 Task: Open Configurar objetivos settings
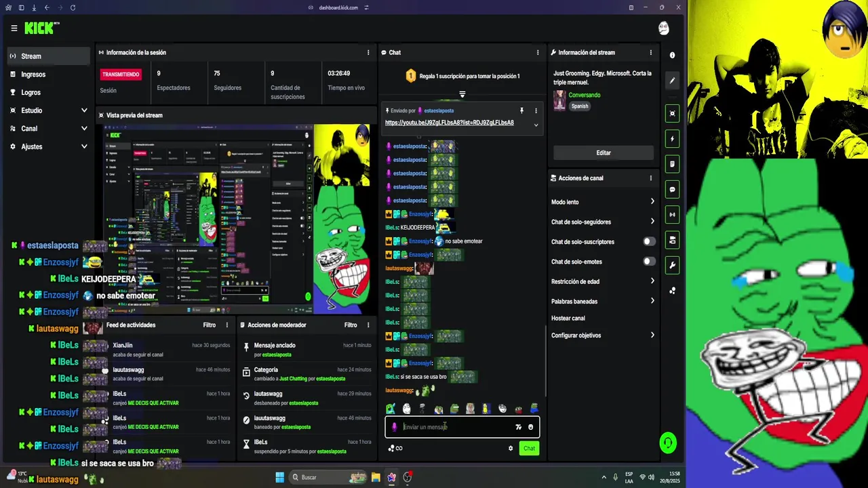pos(603,335)
